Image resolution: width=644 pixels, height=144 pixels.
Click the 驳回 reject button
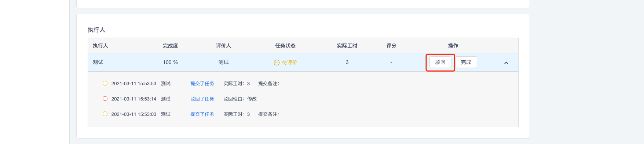point(440,62)
